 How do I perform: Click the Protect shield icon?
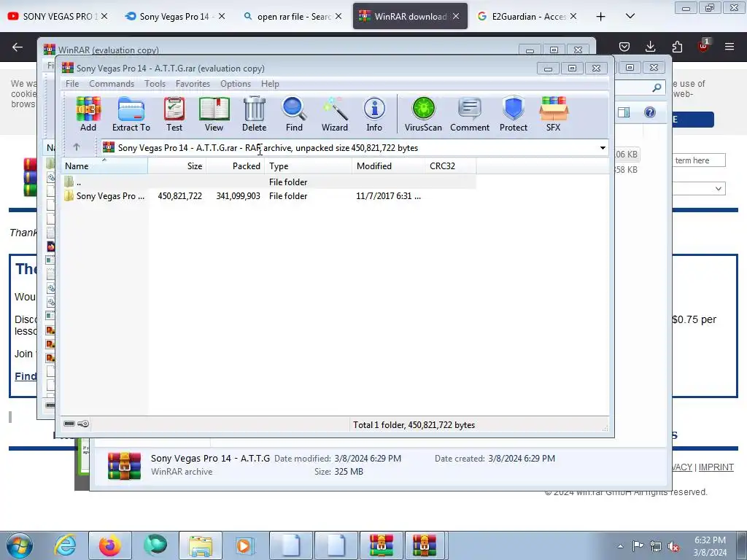tap(513, 114)
